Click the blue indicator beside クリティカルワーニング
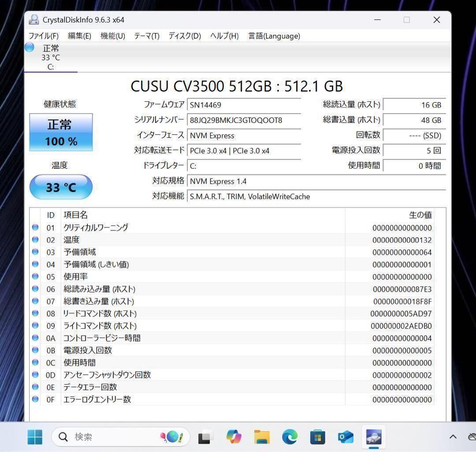 (36, 227)
